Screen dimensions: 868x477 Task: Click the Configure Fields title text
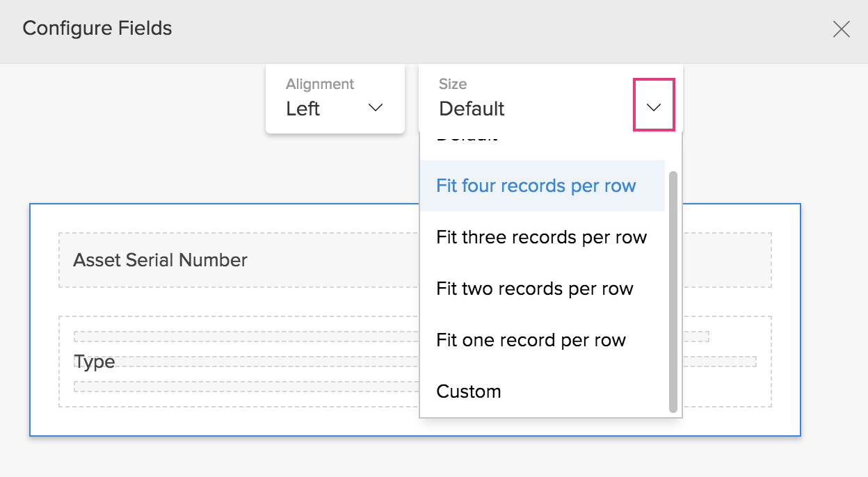pyautogui.click(x=97, y=29)
